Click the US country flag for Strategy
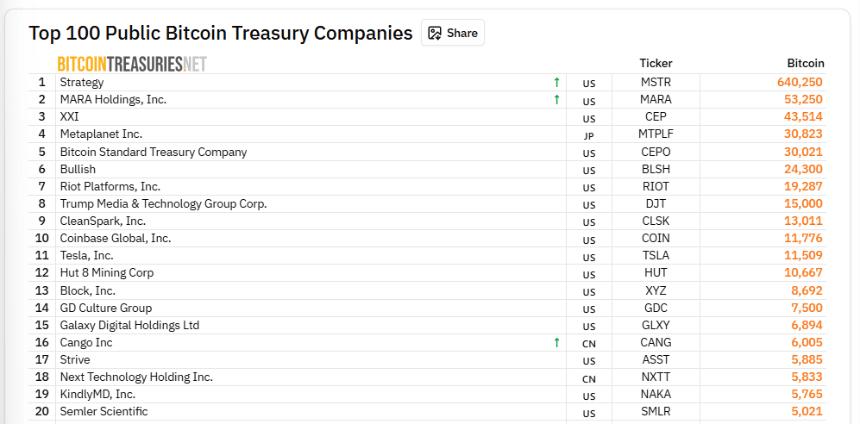Image resolution: width=860 pixels, height=424 pixels. point(589,83)
